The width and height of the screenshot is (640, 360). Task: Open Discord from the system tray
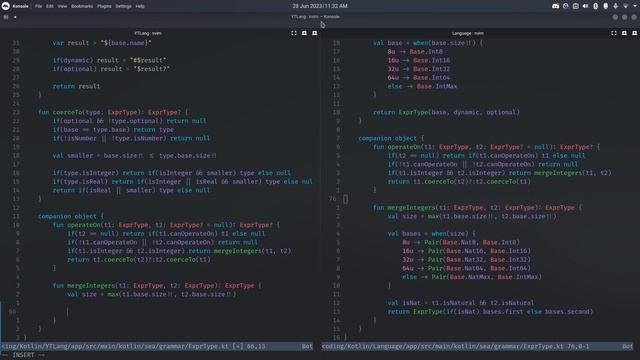coord(556,6)
